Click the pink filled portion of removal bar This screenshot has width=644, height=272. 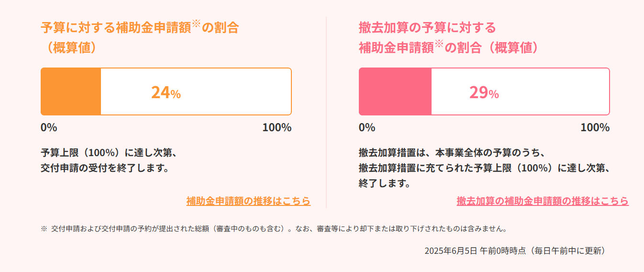tap(395, 91)
